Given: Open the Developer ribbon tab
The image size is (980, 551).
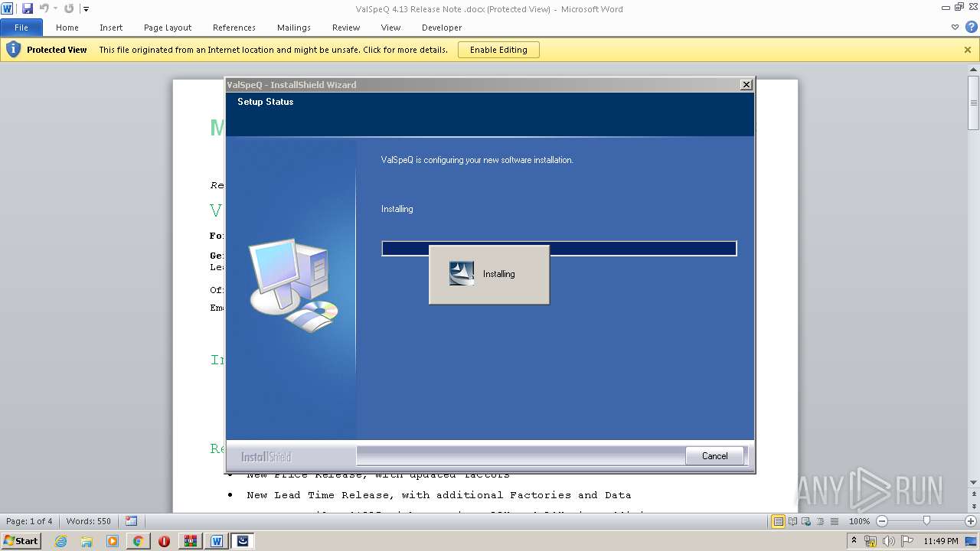Looking at the screenshot, I should tap(442, 28).
